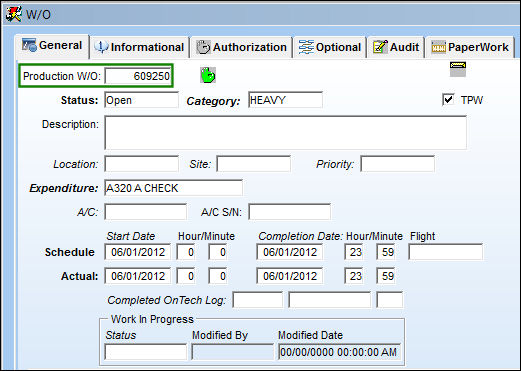The image size is (521, 371).
Task: Click the last Completed OnTech Log field
Action: [390, 300]
